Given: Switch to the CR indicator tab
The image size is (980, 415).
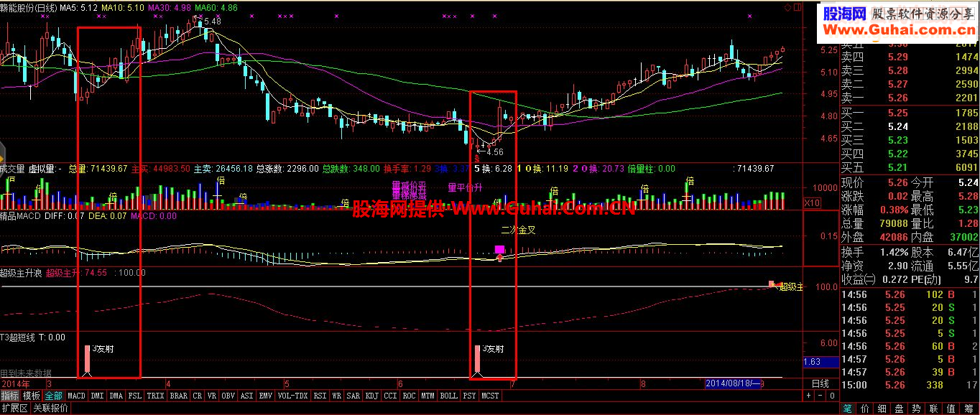Looking at the screenshot, I should pos(198,396).
